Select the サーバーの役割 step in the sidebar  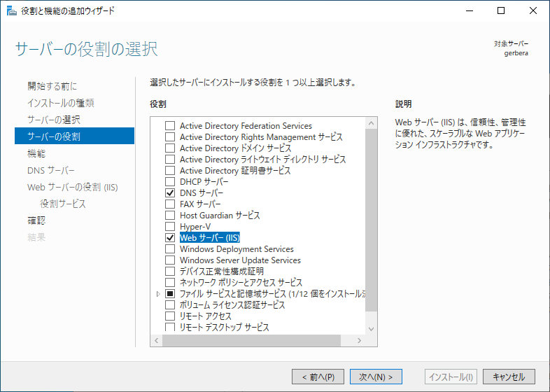pos(74,136)
